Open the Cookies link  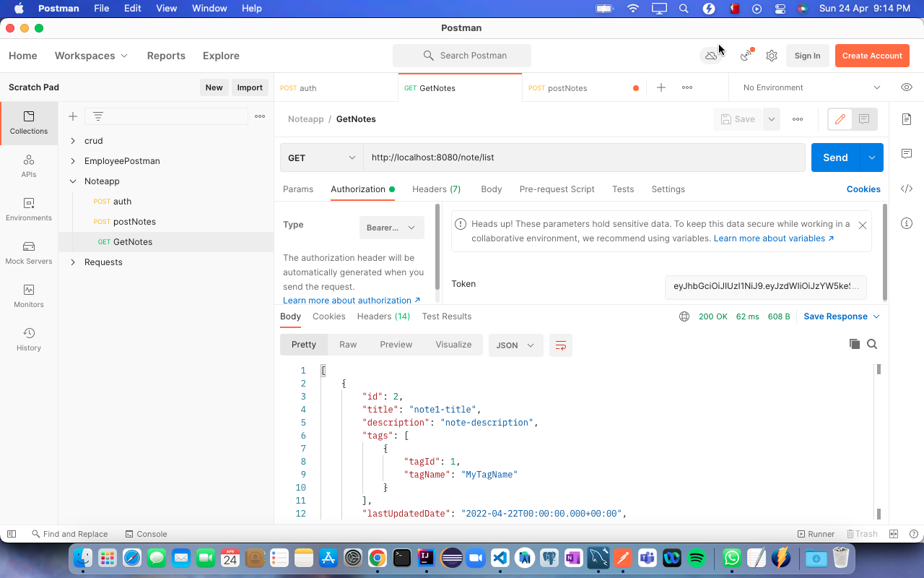863,189
